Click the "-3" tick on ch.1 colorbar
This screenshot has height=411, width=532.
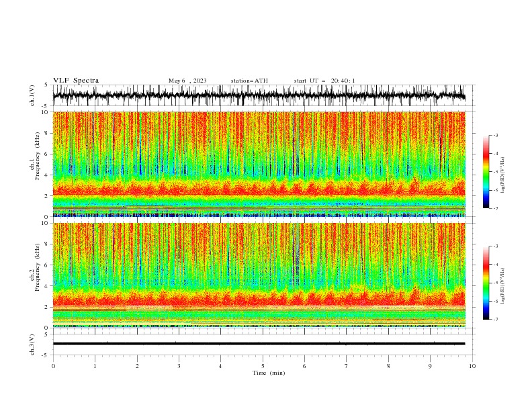click(x=496, y=135)
